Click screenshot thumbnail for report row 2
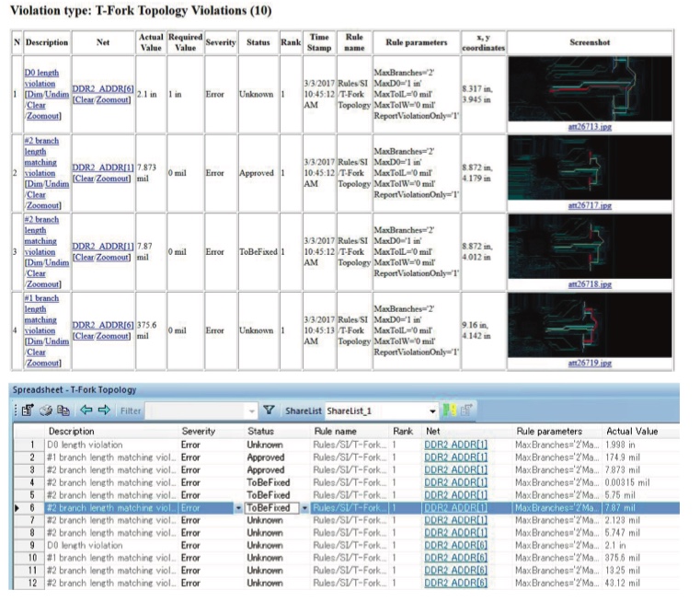 point(590,168)
